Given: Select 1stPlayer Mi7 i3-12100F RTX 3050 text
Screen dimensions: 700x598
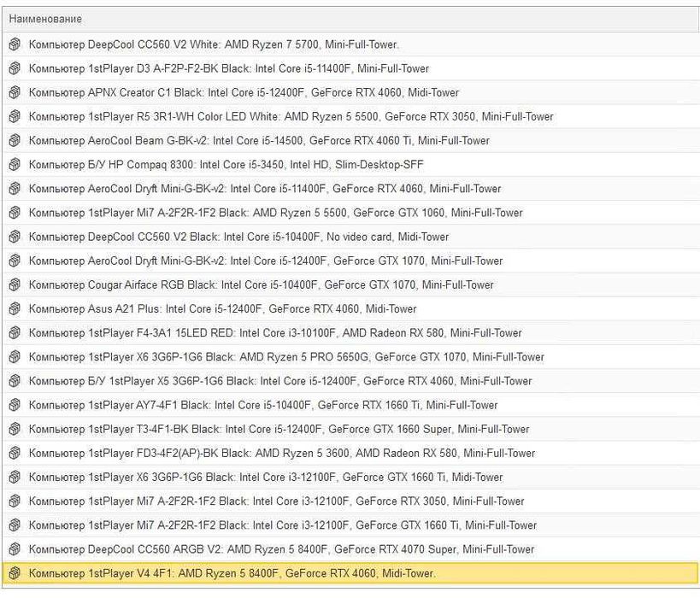Looking at the screenshot, I should pos(276,502).
